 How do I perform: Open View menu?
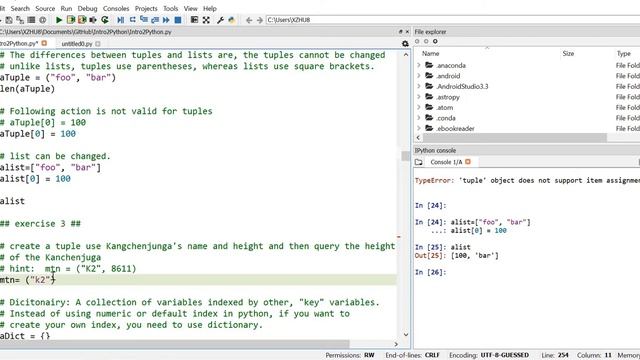coord(191,8)
